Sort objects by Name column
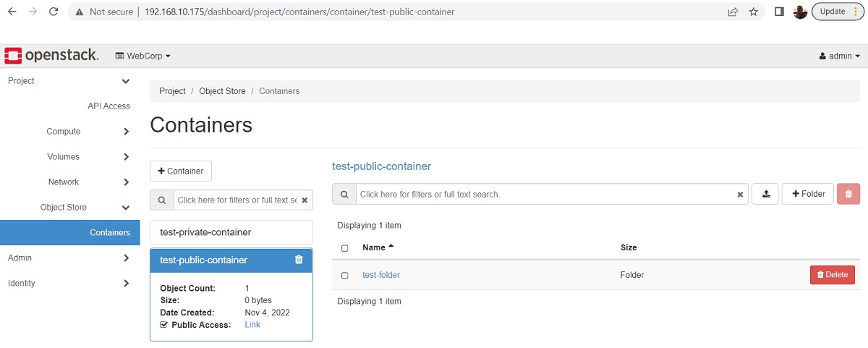Viewport: 868px width, 348px height. coord(378,247)
